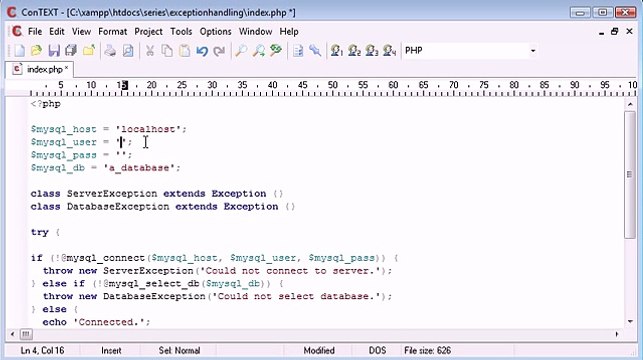
Task: Click the vertical scrollbar thumb
Action: pyautogui.click(x=629, y=174)
